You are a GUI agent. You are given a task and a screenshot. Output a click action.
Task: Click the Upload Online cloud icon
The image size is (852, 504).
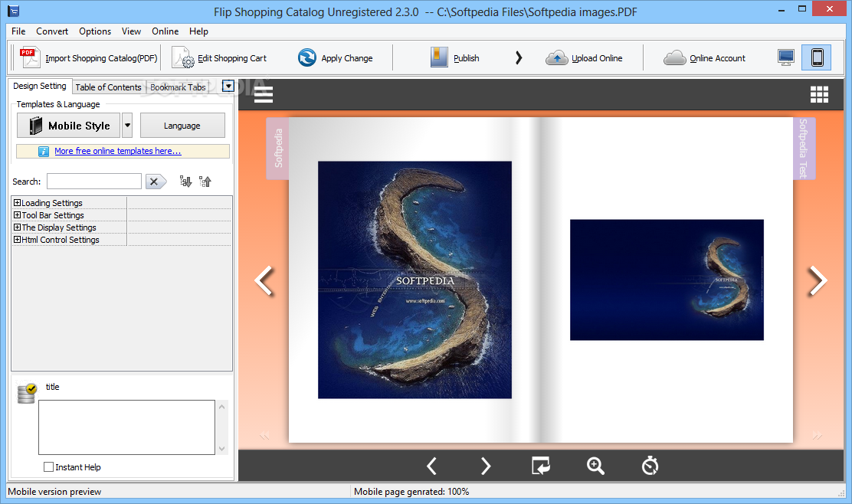click(x=557, y=57)
